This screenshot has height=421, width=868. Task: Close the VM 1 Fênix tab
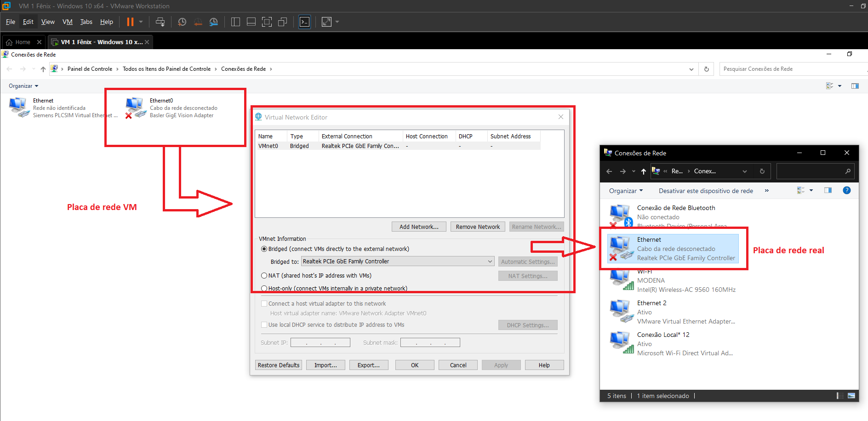(x=147, y=42)
